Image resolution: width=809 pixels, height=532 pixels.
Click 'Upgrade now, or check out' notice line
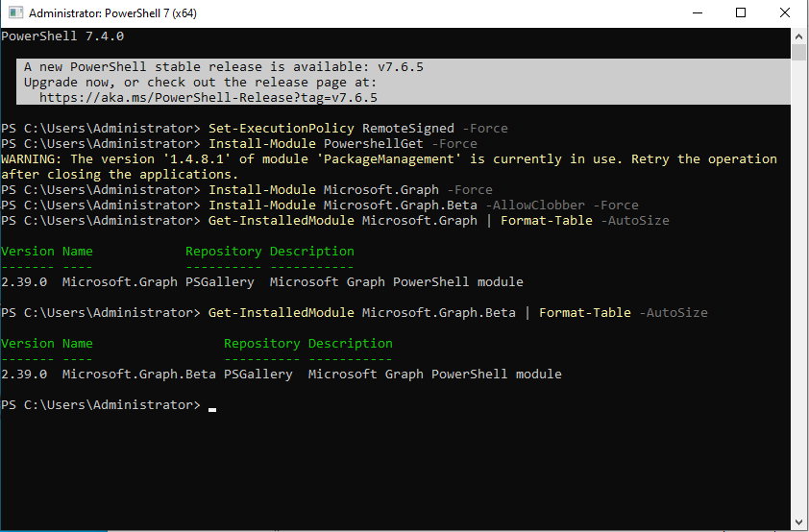coord(200,83)
